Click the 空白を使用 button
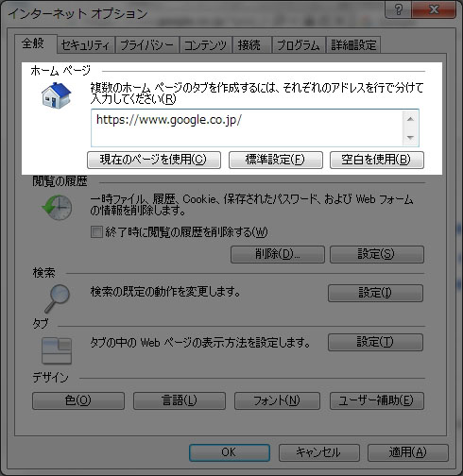463x476 pixels. pos(377,160)
